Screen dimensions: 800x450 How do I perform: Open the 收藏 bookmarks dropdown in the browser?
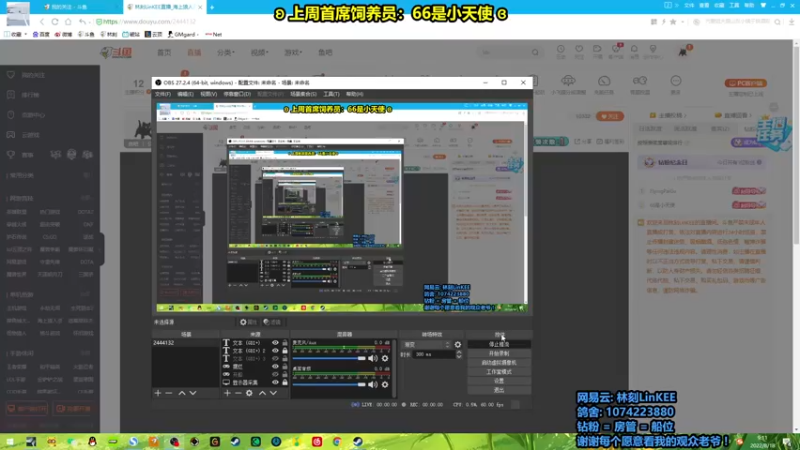(15, 34)
